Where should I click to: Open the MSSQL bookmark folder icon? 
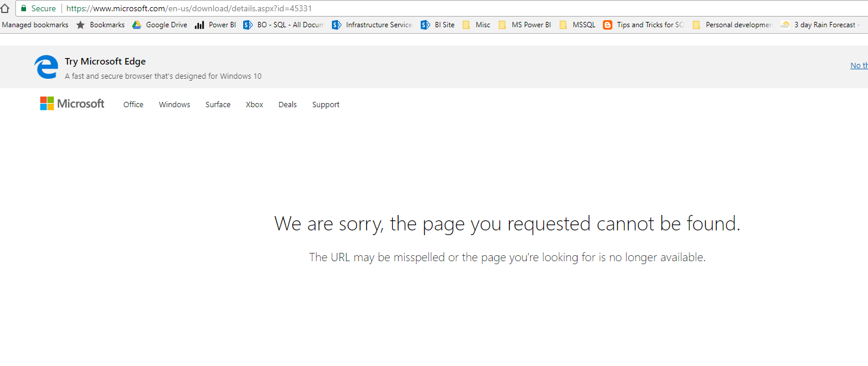(563, 25)
